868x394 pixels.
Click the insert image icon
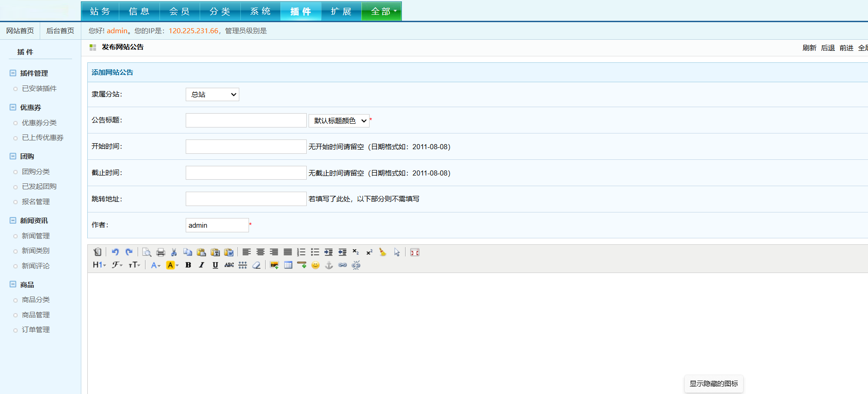274,265
